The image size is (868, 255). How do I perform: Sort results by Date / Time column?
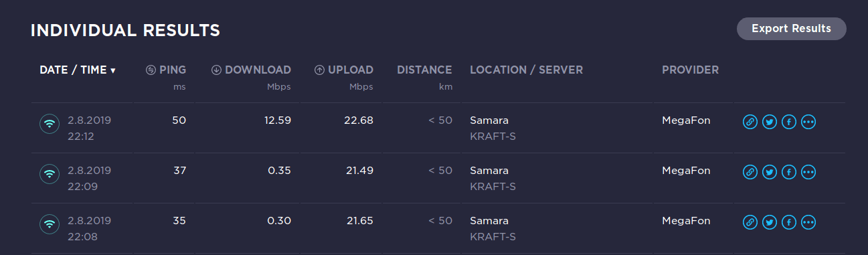click(78, 70)
